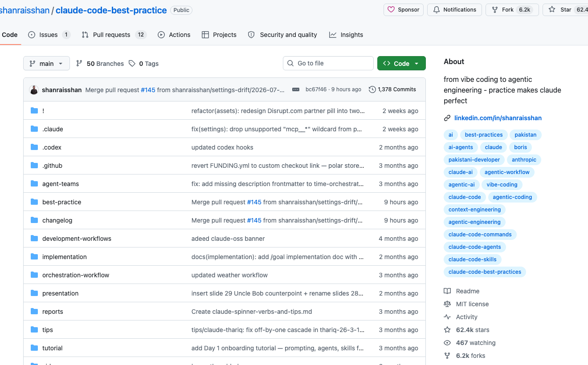Open the Projects tab

pos(219,35)
